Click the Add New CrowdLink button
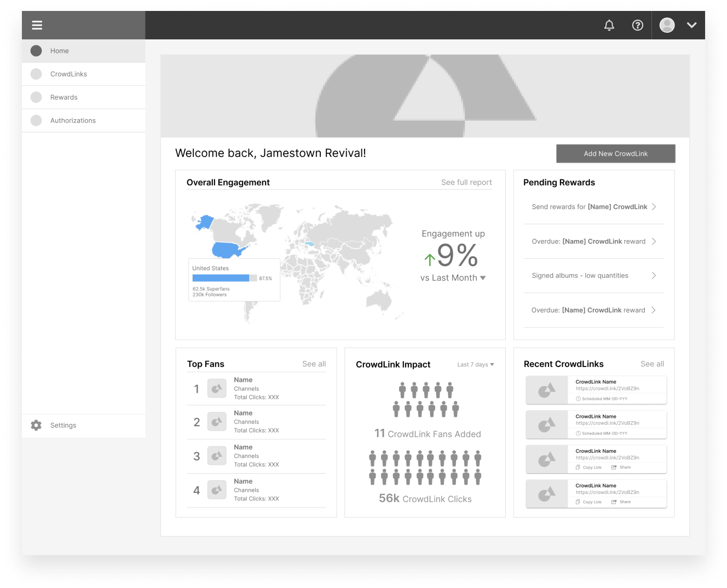The height and width of the screenshot is (588, 727). coord(616,154)
